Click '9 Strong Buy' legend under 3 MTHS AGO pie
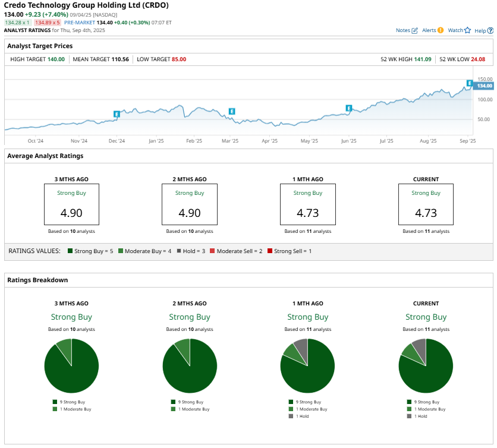The height and width of the screenshot is (448, 497). [69, 402]
